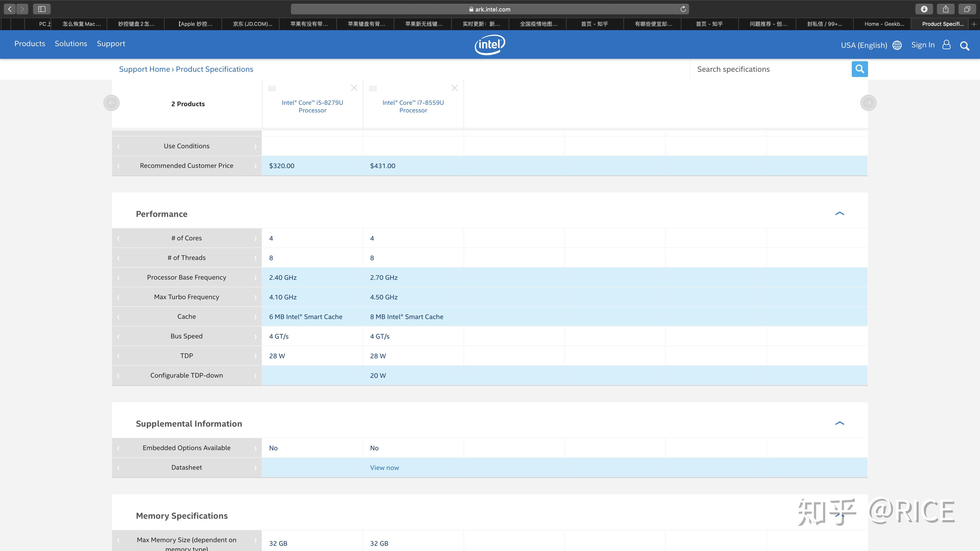980x551 pixels.
Task: Remove i7-8559U from comparison with X
Action: point(454,88)
